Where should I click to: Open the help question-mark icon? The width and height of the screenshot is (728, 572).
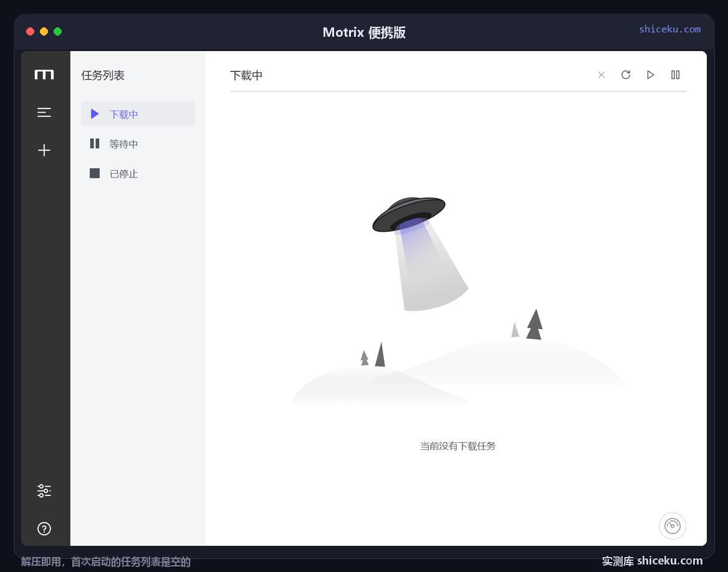44,528
